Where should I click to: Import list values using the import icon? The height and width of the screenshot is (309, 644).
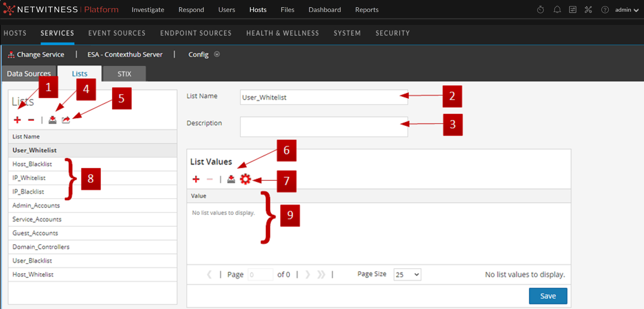pyautogui.click(x=231, y=179)
